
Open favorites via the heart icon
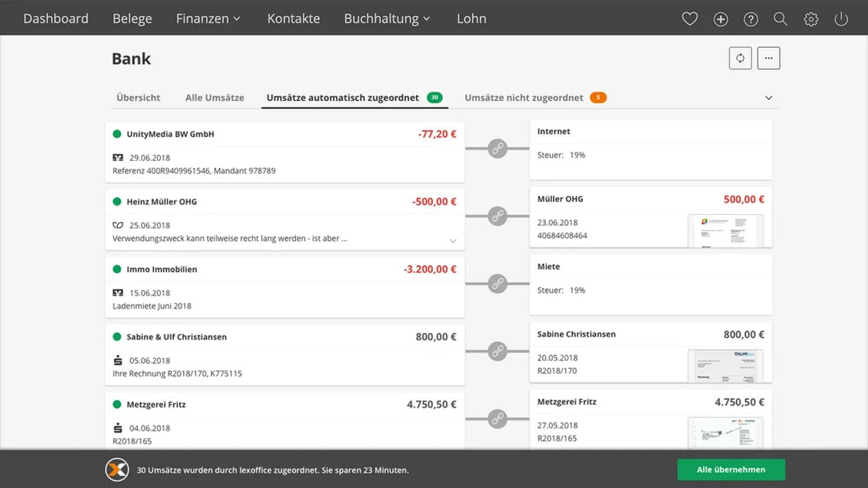[689, 19]
